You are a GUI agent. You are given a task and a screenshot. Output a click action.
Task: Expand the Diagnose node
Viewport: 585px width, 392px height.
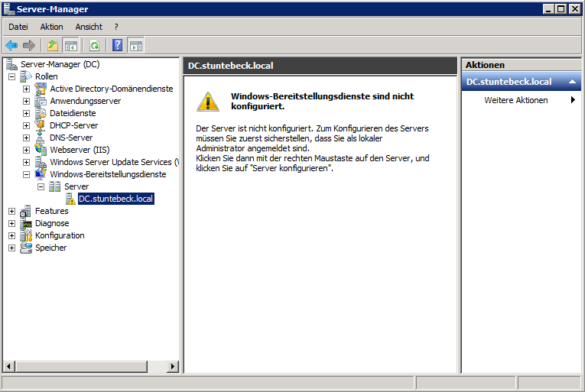[x=12, y=223]
